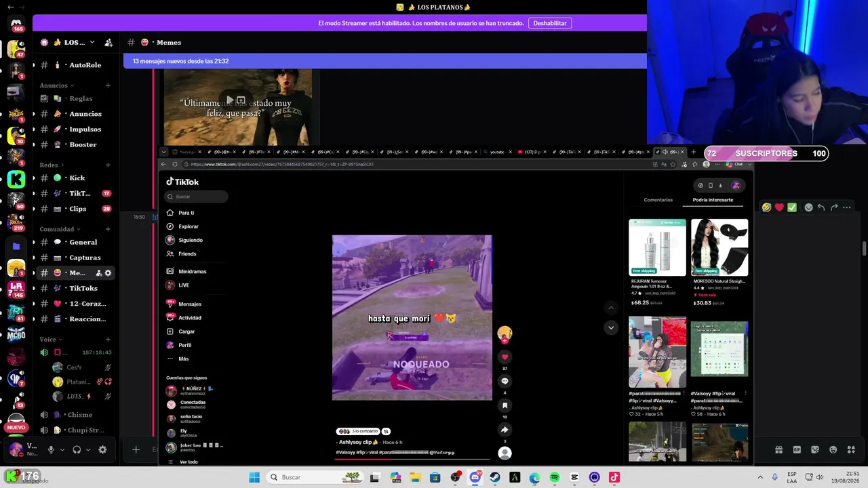The width and height of the screenshot is (868, 488).
Task: Open settings gear of Memes channel
Action: point(108,272)
